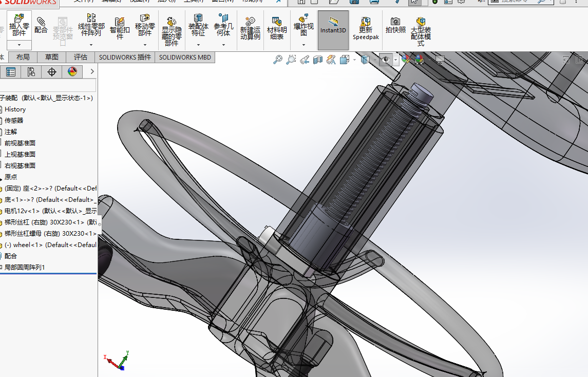Open the DisplayManager color ball tab

coord(72,71)
